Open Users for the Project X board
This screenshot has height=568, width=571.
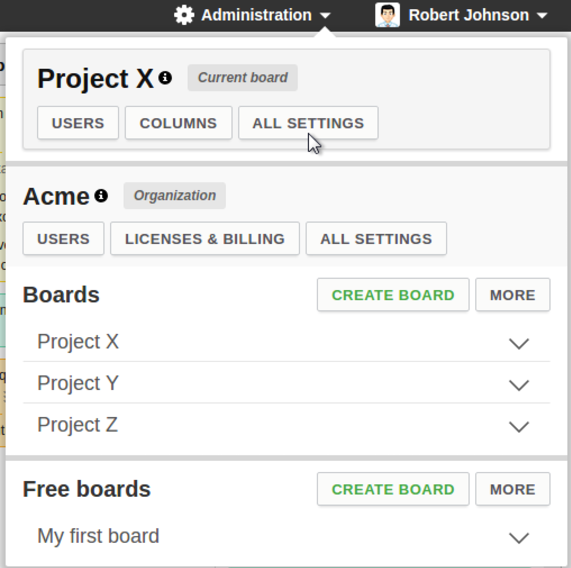[x=78, y=123]
